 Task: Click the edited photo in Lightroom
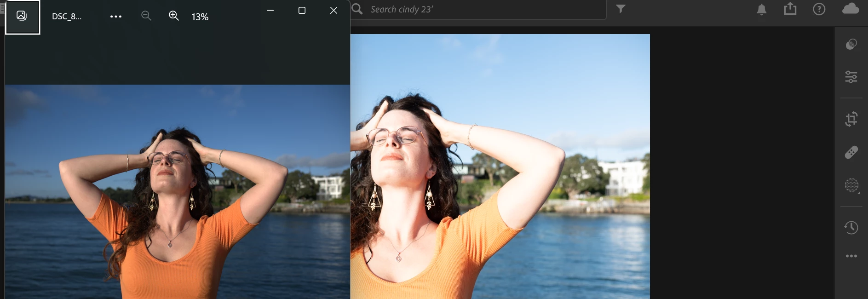tap(500, 167)
